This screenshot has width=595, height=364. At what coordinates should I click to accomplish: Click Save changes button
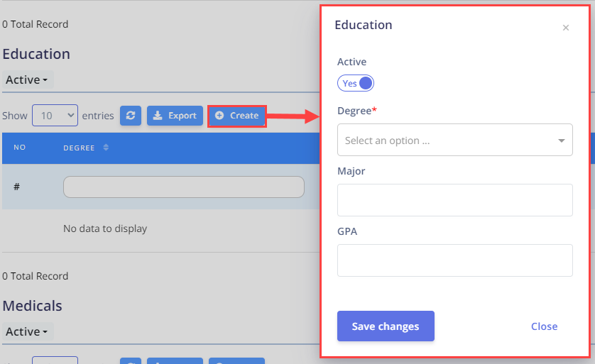pyautogui.click(x=386, y=326)
